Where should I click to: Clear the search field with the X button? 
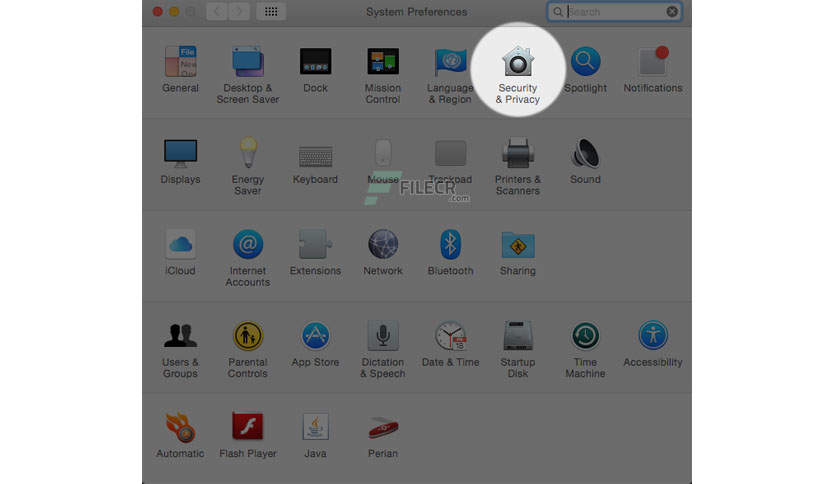(672, 12)
